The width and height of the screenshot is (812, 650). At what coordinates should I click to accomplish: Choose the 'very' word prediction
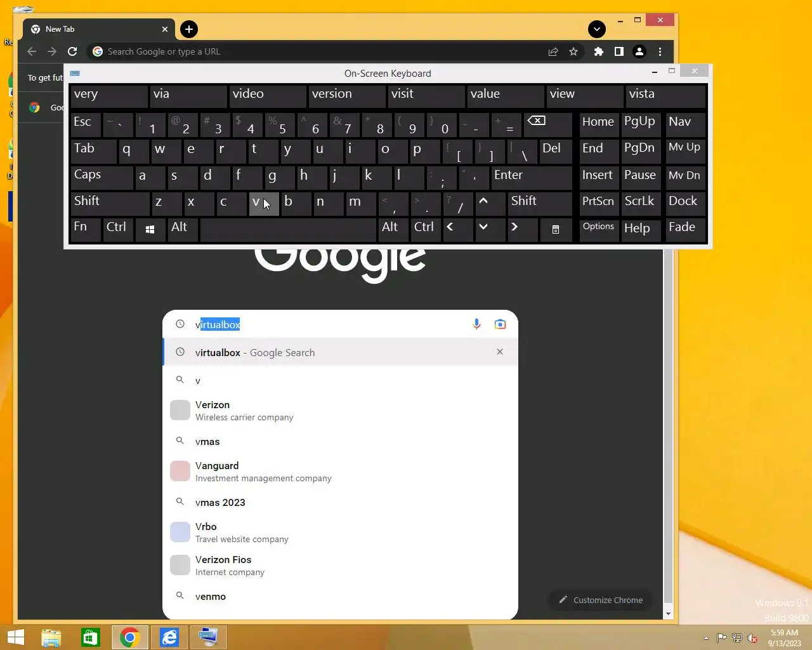pyautogui.click(x=108, y=96)
